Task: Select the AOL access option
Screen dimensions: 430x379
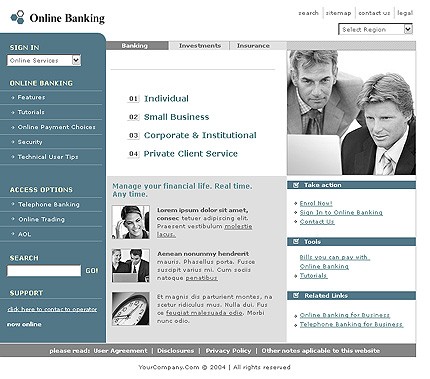Action: 24,234
